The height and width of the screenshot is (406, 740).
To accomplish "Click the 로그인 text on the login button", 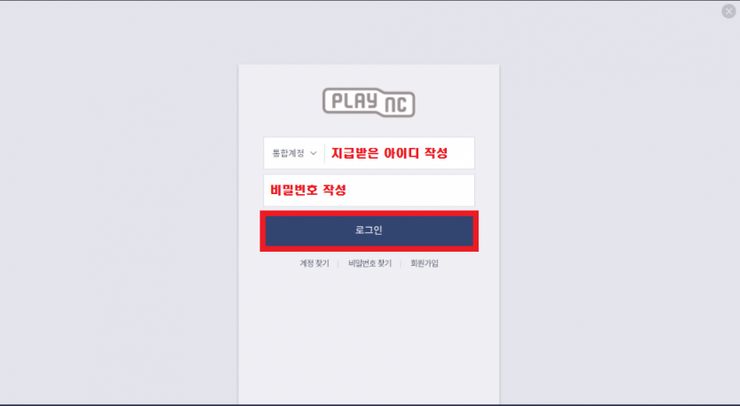I will (369, 230).
